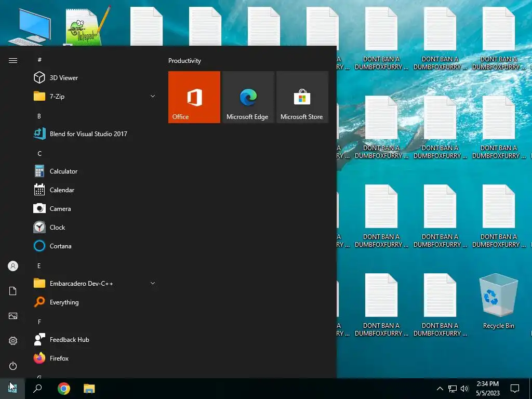The height and width of the screenshot is (399, 532).
Task: Open the Calendar app
Action: point(95,190)
